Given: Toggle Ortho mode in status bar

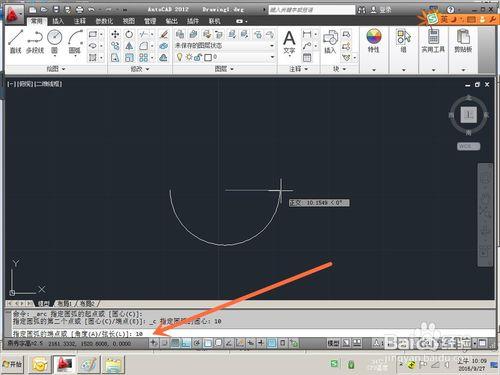Looking at the screenshot, I should pyautogui.click(x=186, y=343).
